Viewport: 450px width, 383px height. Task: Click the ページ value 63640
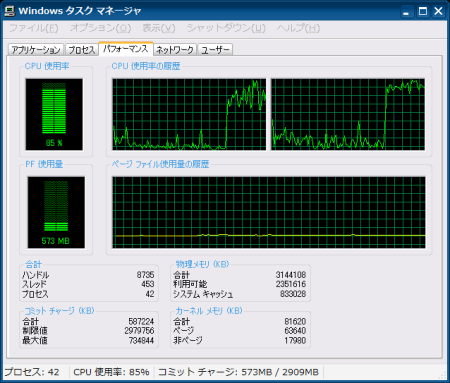pyautogui.click(x=295, y=331)
